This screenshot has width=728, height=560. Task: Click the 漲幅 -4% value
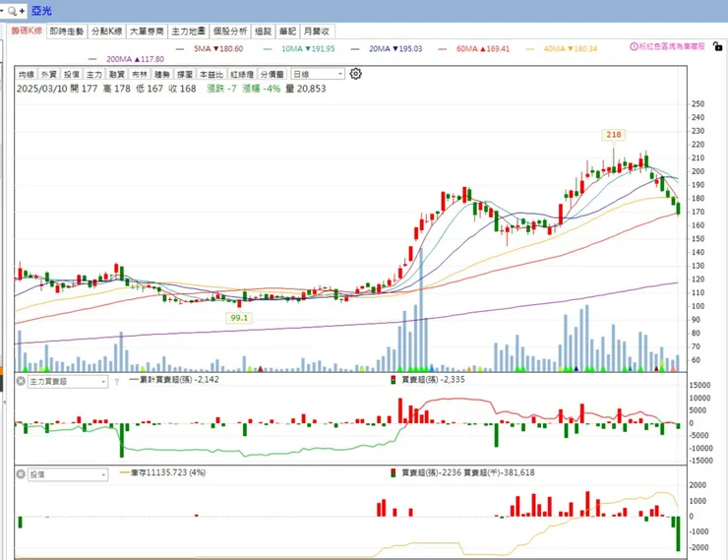coord(262,89)
